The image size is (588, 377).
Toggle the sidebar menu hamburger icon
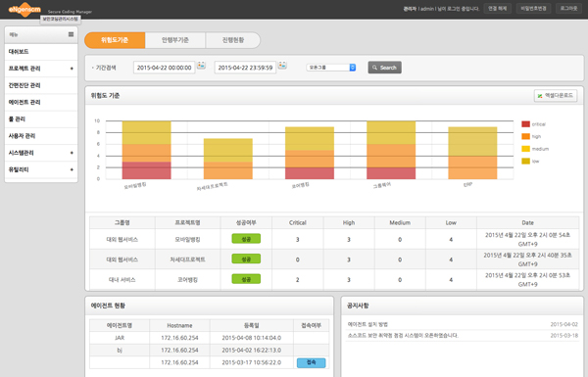click(71, 34)
